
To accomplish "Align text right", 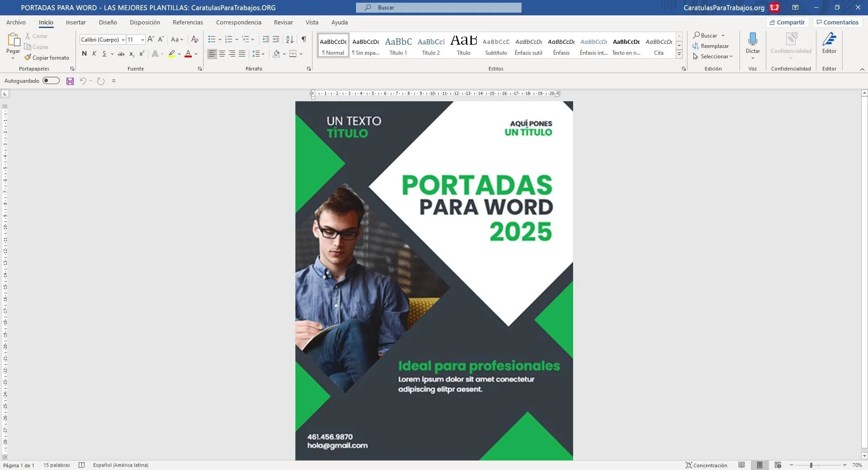I will [232, 54].
